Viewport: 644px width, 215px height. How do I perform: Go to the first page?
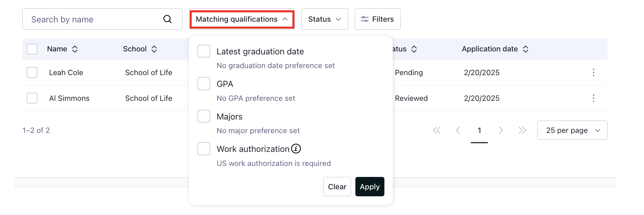pyautogui.click(x=436, y=130)
